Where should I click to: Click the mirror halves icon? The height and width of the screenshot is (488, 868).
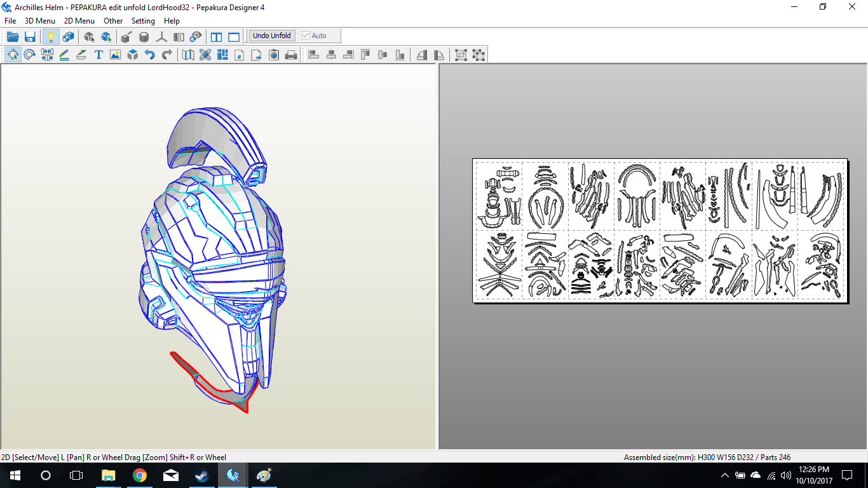click(179, 36)
